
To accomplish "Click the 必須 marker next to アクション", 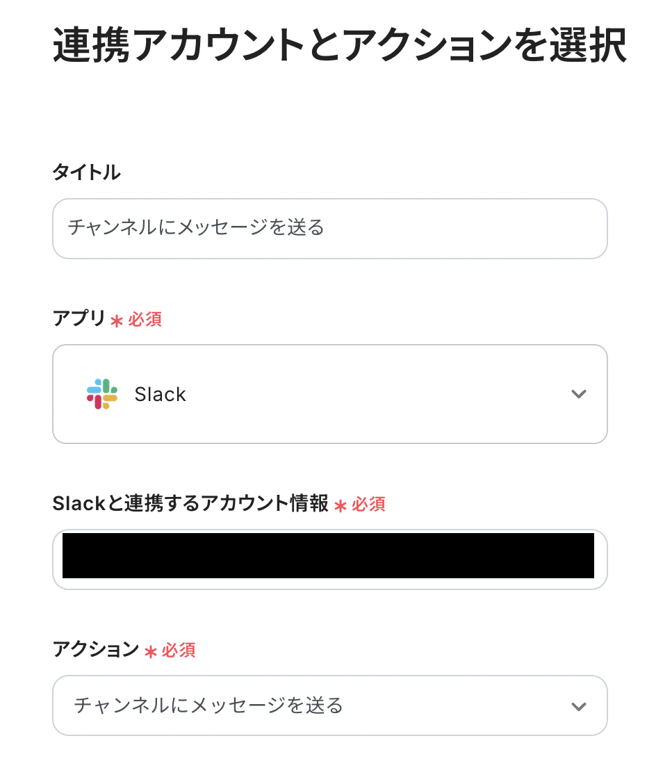I will coord(179,651).
